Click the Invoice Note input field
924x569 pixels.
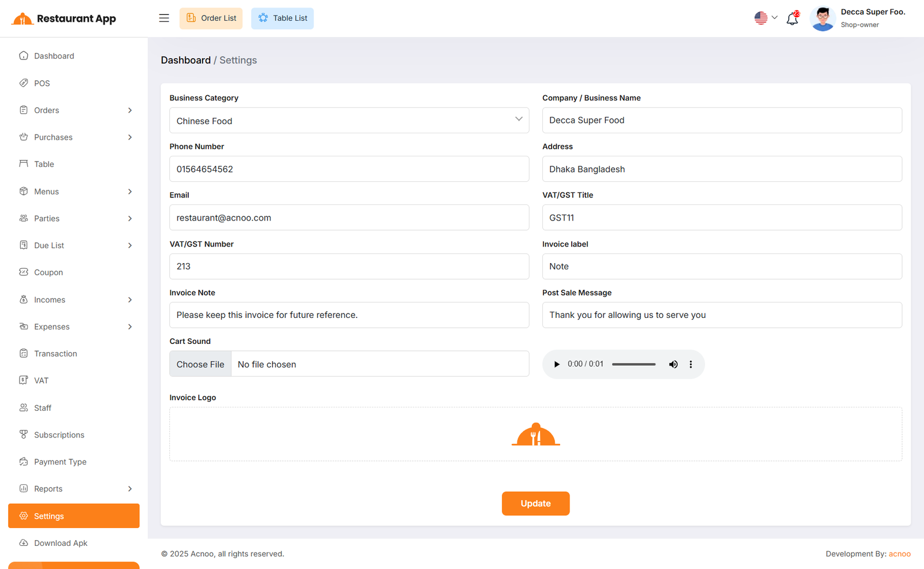[x=349, y=315]
